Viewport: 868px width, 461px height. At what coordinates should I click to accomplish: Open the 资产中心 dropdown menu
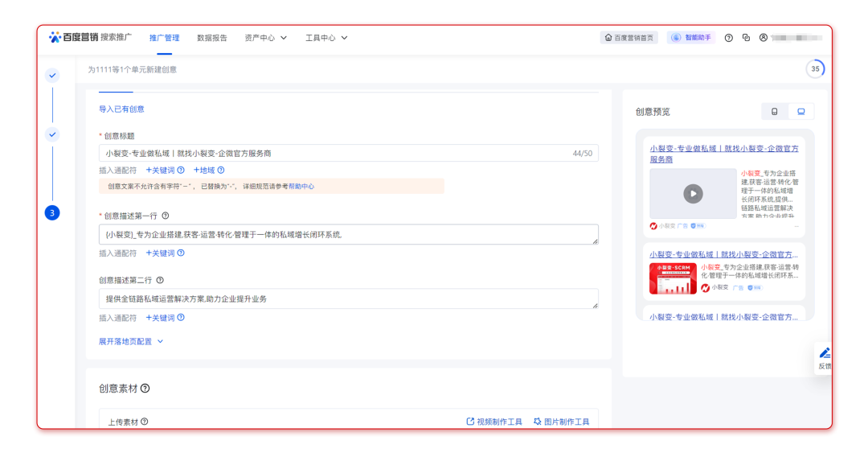pyautogui.click(x=265, y=38)
